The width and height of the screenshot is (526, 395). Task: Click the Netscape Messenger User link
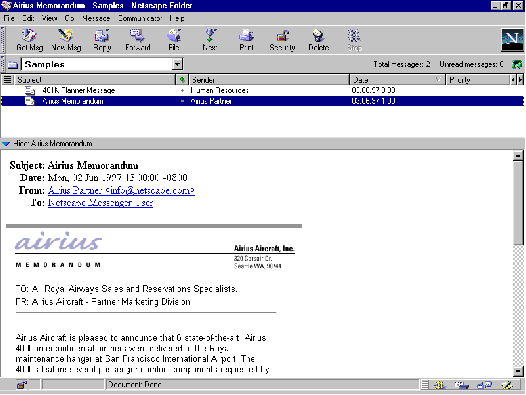coord(100,203)
